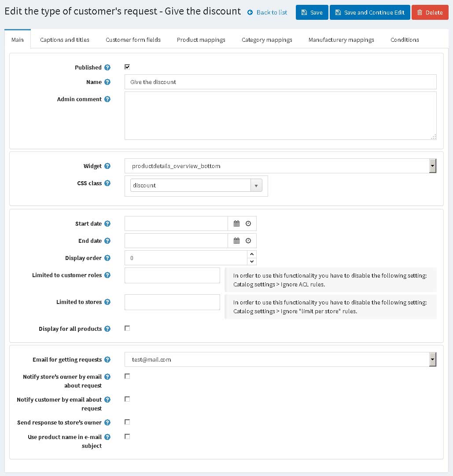Viewport: 453px width, 476px height.
Task: Uncheck the Published checkbox
Action: (x=127, y=67)
